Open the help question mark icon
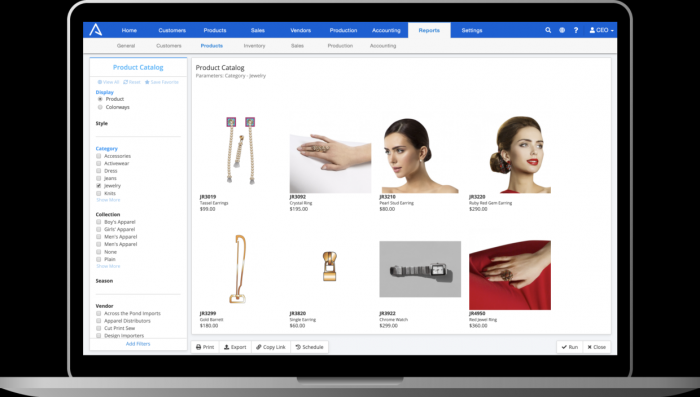 [576, 30]
